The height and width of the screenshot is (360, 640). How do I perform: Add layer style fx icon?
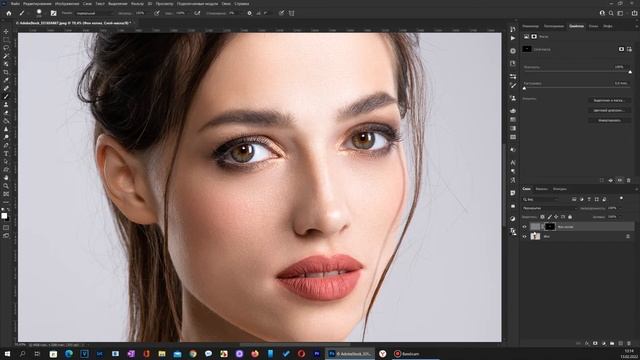(587, 344)
